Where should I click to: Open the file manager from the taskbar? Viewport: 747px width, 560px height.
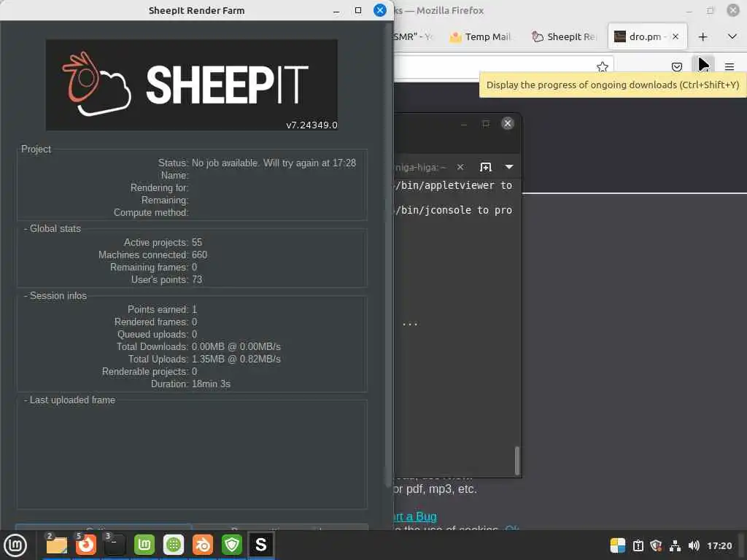point(57,545)
